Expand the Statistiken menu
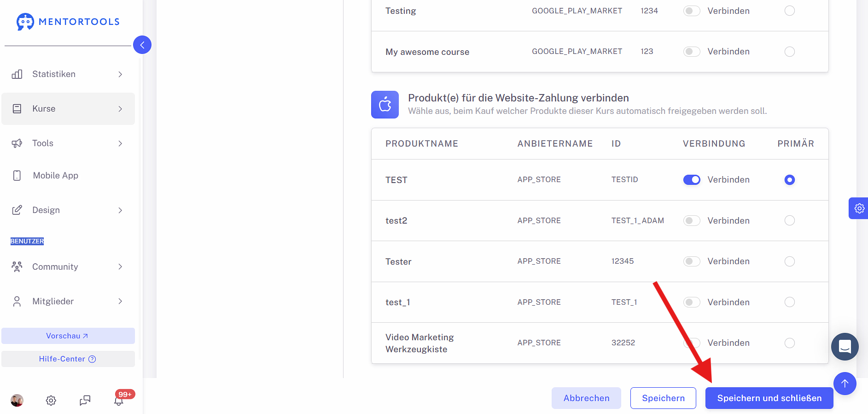The image size is (868, 414). pyautogui.click(x=68, y=74)
